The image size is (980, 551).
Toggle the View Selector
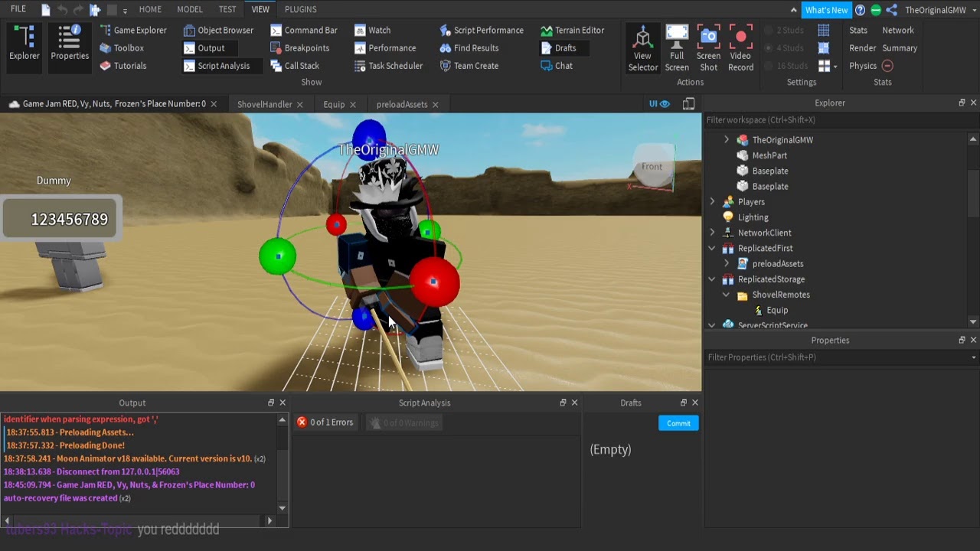(x=642, y=48)
